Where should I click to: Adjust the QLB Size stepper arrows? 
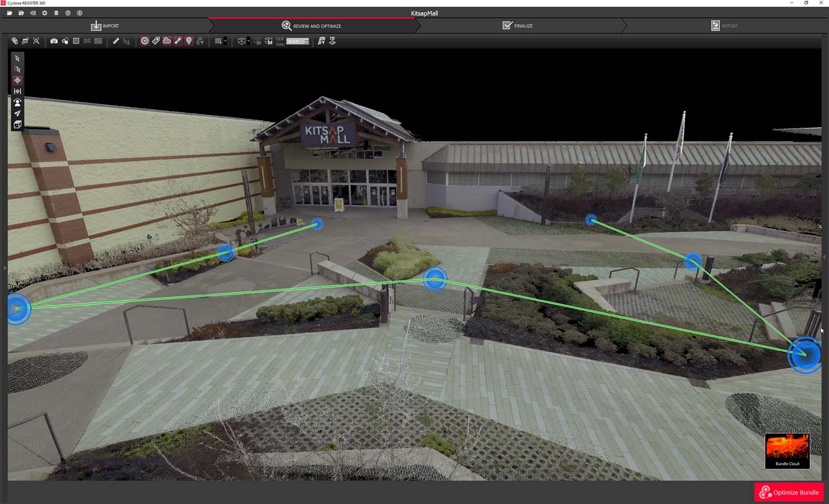pos(306,41)
